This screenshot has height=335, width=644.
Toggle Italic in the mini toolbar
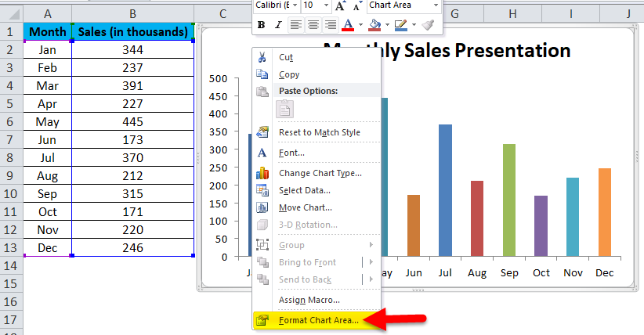coord(278,25)
